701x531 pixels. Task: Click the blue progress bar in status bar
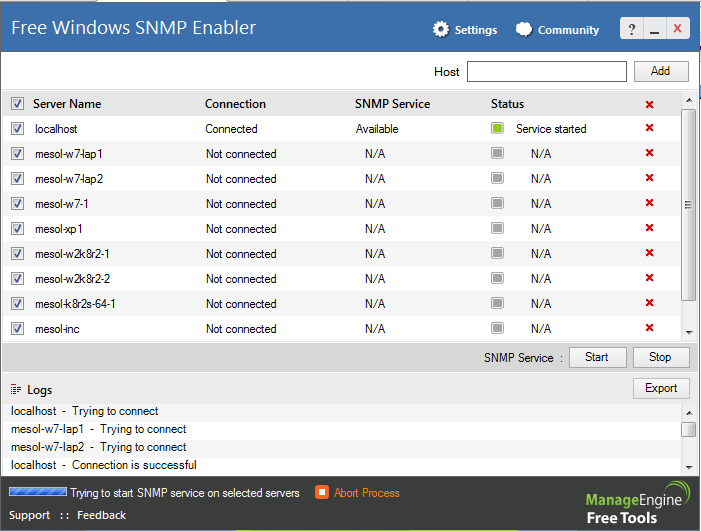(x=38, y=492)
